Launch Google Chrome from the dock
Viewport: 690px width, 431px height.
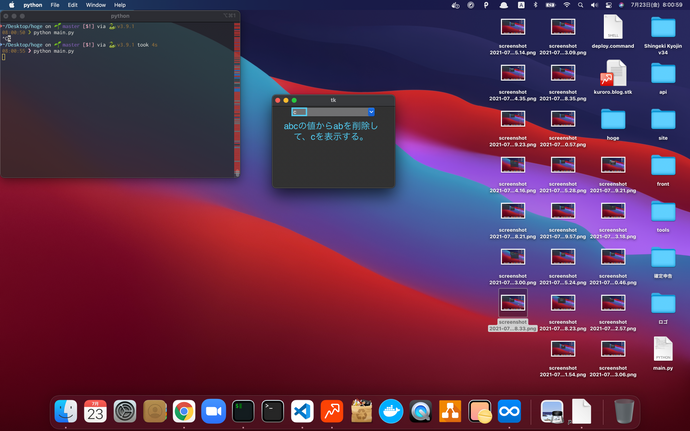pos(184,411)
